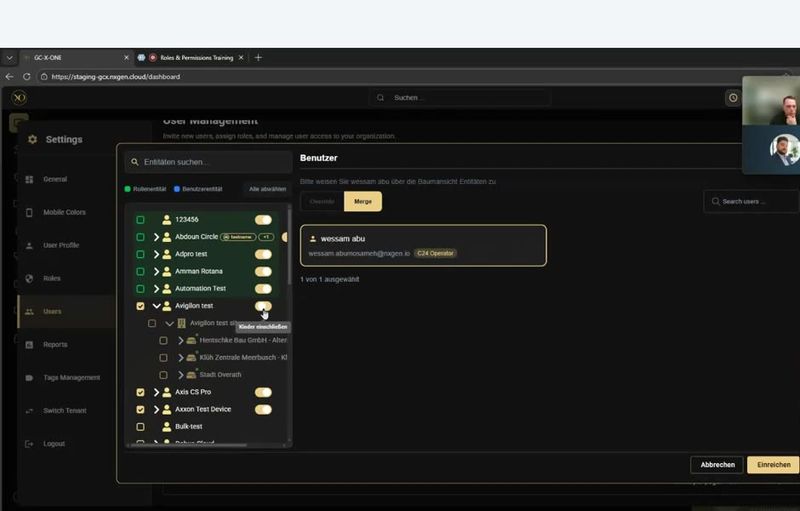Click the user icon beside Bulk-test

[x=166, y=427]
